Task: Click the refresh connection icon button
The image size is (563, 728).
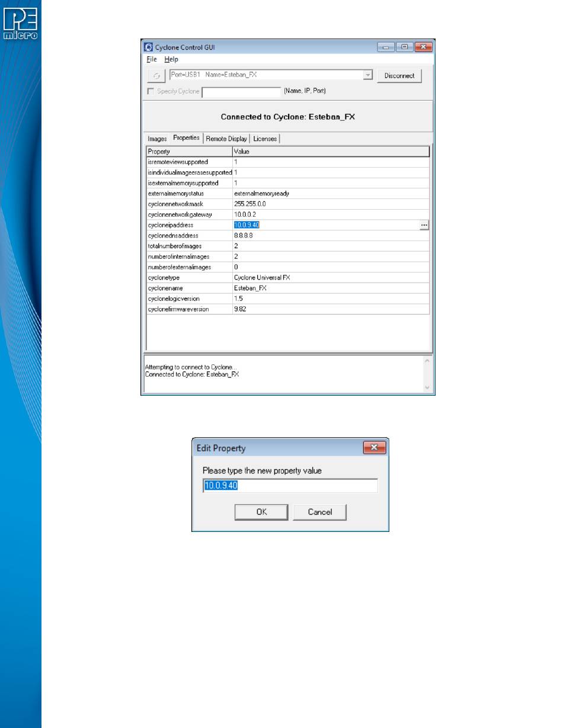Action: coord(156,76)
